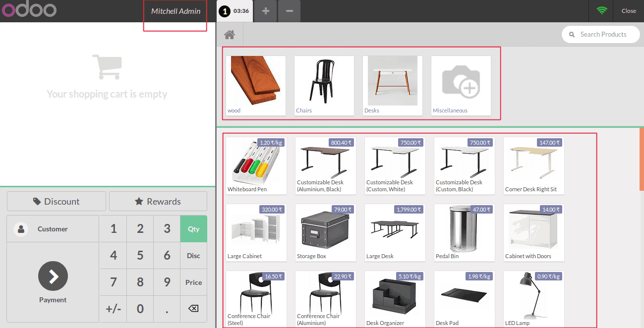Tap numpad key 0
This screenshot has width=644, height=328.
click(140, 309)
